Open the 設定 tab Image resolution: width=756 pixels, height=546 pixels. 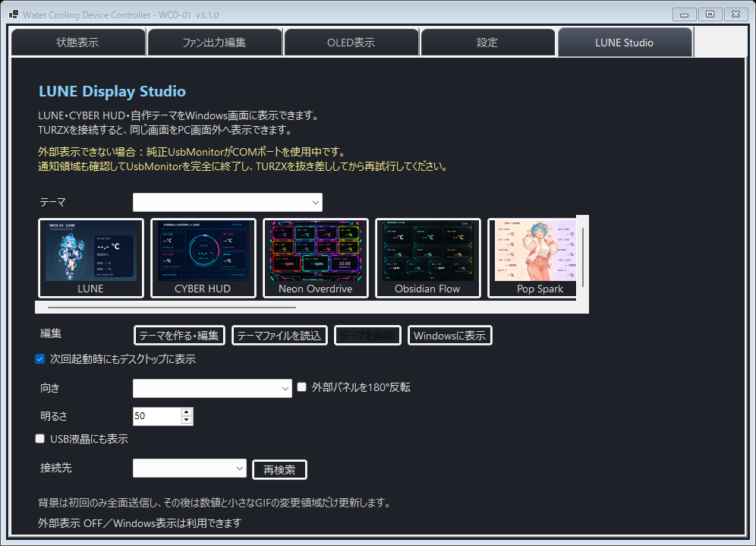pos(487,43)
